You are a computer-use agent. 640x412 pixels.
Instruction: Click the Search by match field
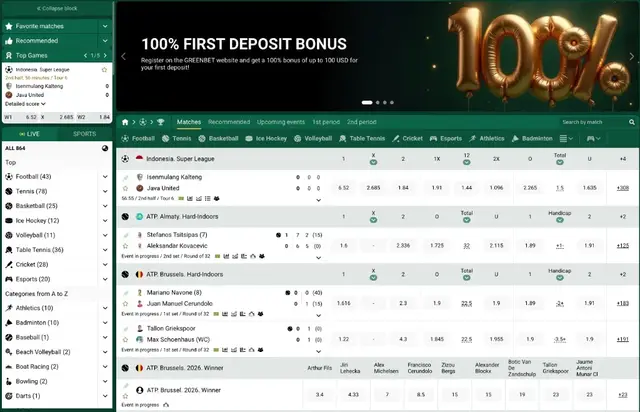[594, 122]
